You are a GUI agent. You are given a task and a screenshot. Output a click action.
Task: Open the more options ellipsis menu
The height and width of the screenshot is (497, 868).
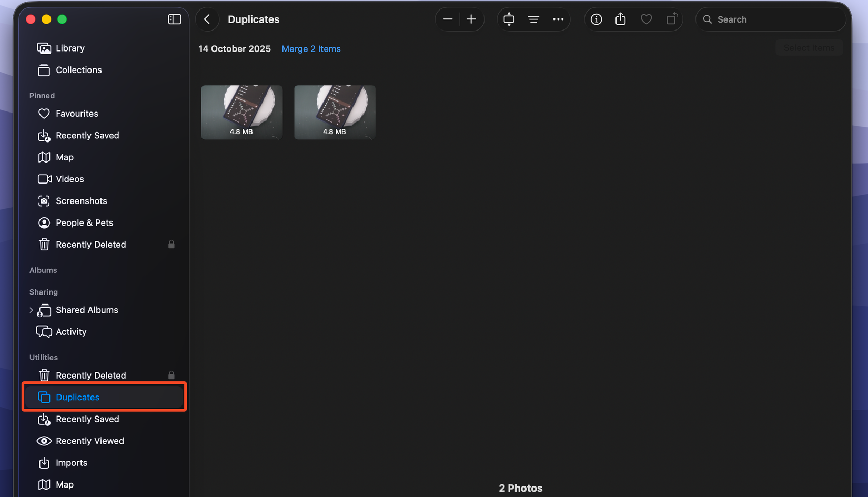pos(558,19)
